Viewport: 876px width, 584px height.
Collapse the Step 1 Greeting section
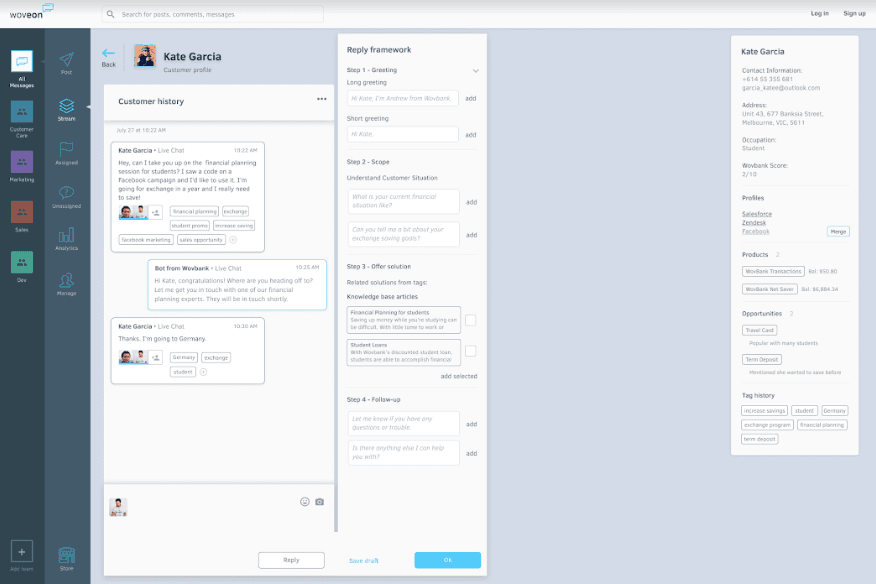tap(475, 71)
